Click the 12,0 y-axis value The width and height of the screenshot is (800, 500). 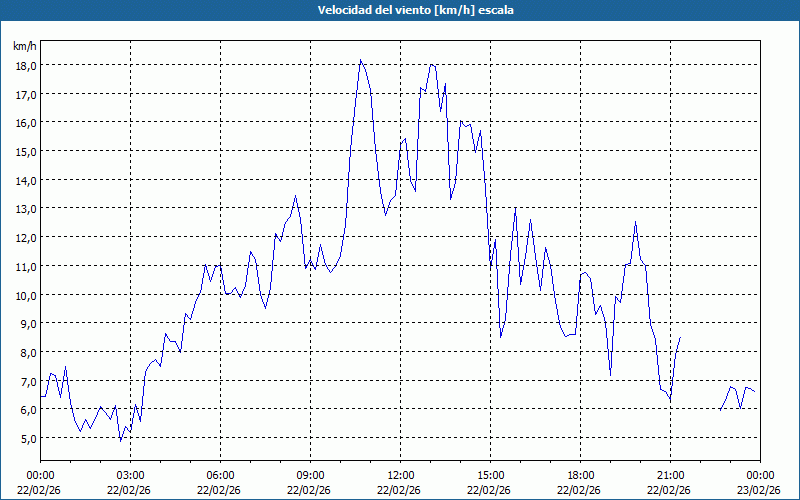coord(26,238)
